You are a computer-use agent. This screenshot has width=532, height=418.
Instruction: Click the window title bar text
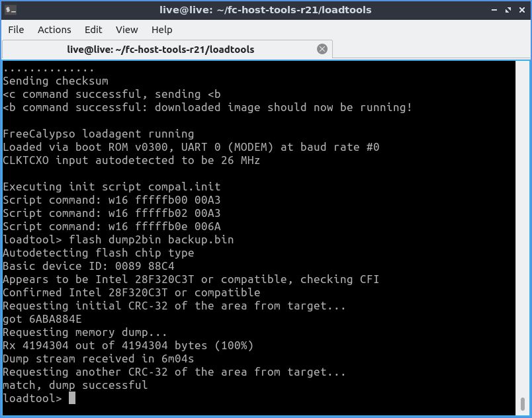pos(265,10)
